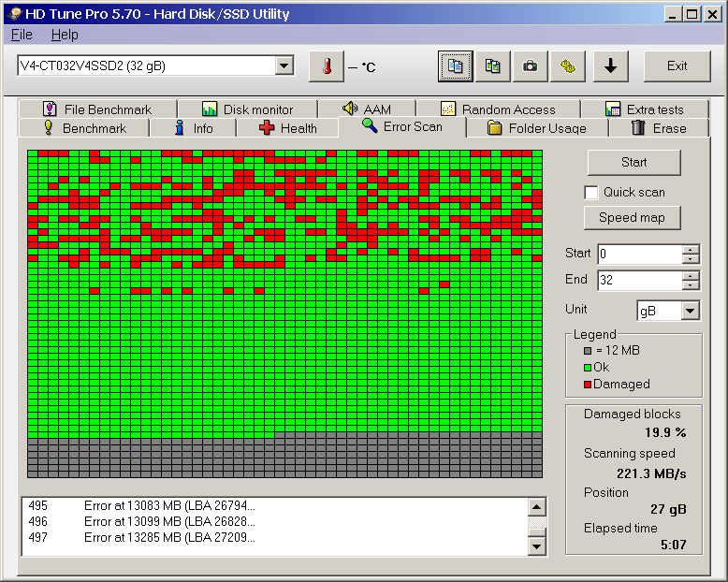
Task: Open the Help menu
Action: click(65, 35)
